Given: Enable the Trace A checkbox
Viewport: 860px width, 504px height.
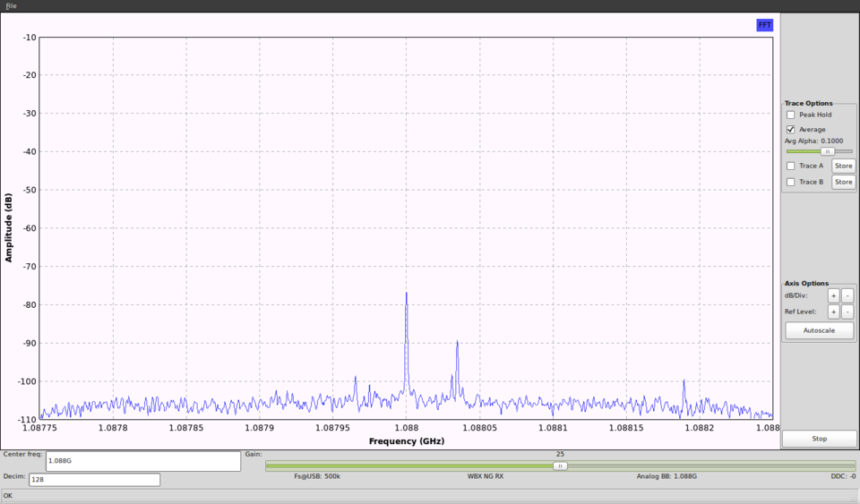Looking at the screenshot, I should [x=790, y=167].
